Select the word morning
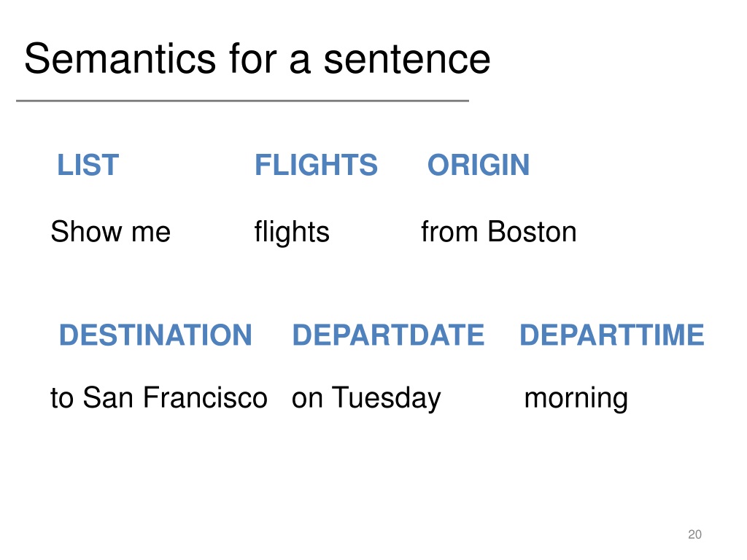The width and height of the screenshot is (747, 560). [576, 400]
